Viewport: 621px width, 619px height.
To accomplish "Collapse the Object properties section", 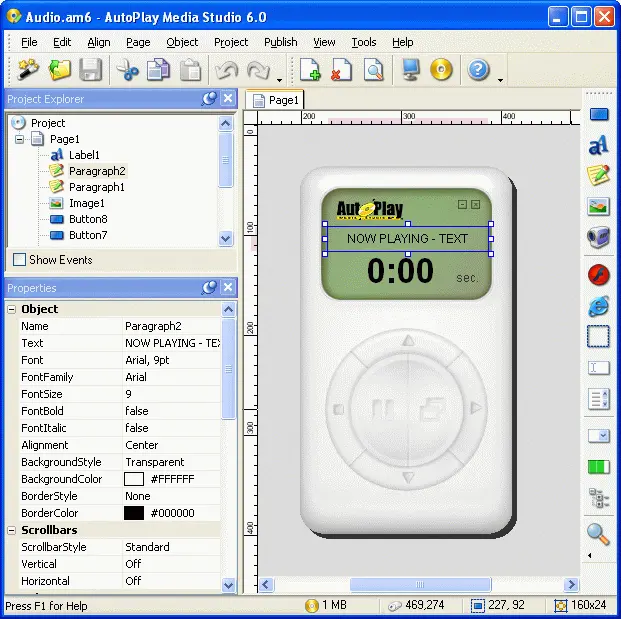I will coord(12,309).
